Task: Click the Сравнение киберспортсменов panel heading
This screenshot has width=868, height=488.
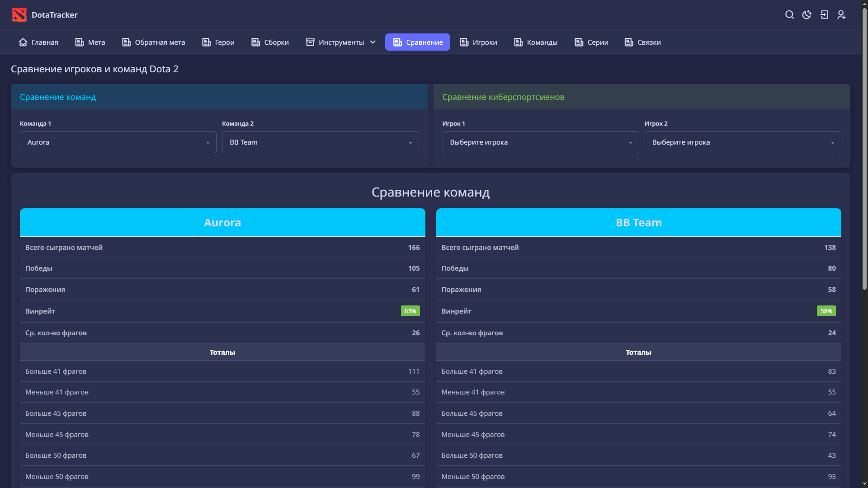Action: [x=503, y=97]
